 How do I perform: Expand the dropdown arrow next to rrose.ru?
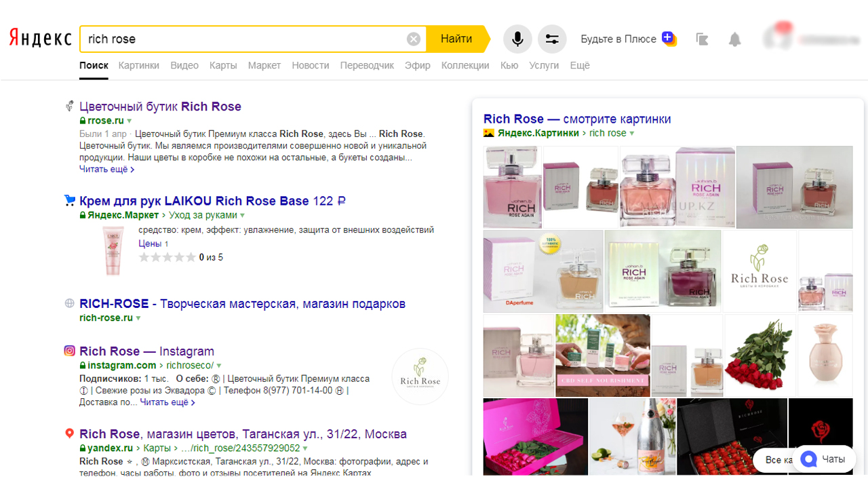pyautogui.click(x=129, y=121)
